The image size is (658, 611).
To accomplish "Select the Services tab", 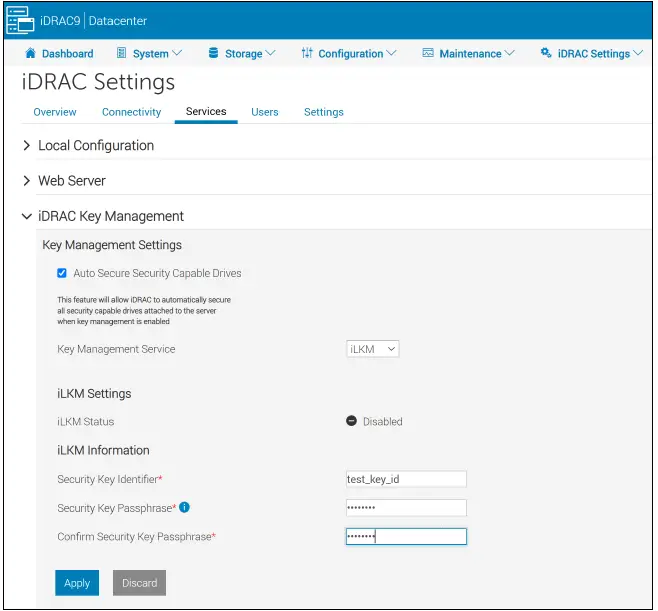I will click(206, 112).
